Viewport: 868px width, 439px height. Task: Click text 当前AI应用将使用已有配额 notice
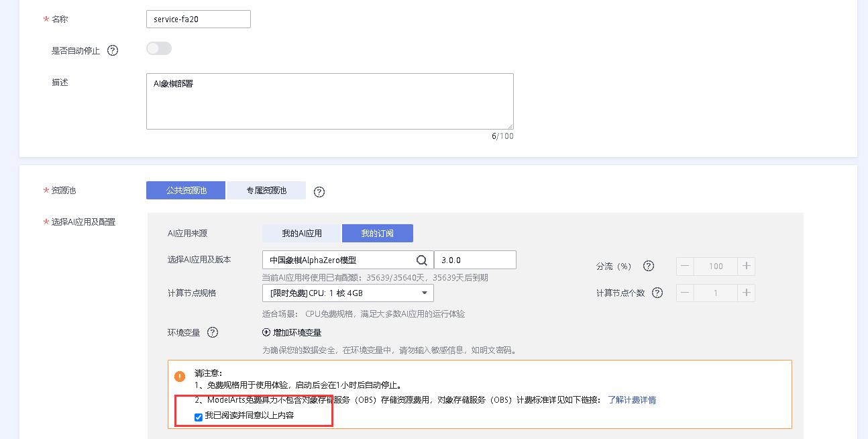click(x=375, y=277)
